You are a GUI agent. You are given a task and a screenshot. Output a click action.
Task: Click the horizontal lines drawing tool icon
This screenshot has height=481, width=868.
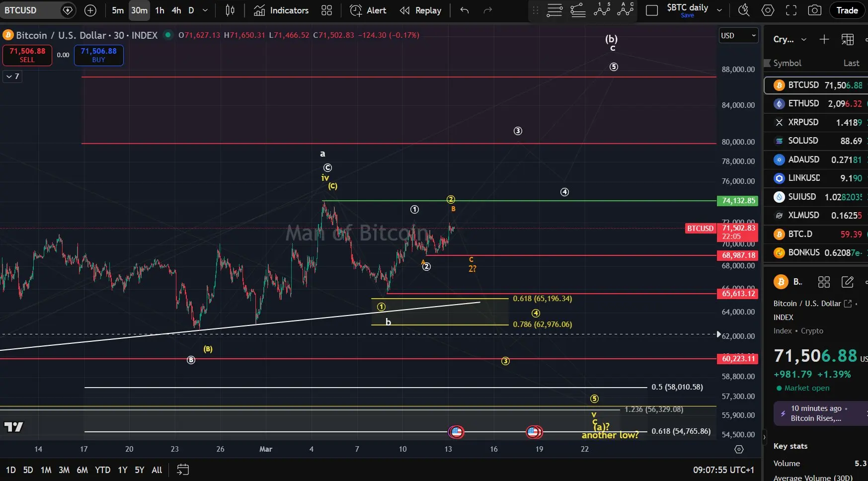[x=554, y=10]
